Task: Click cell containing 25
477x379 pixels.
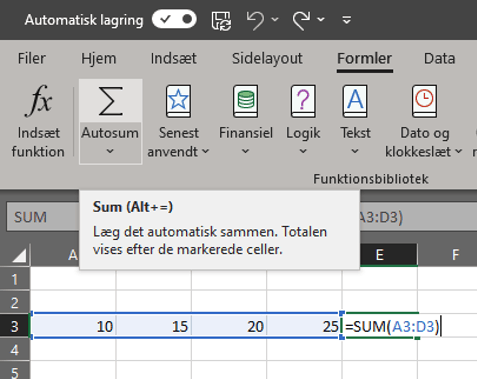Action: tap(304, 326)
